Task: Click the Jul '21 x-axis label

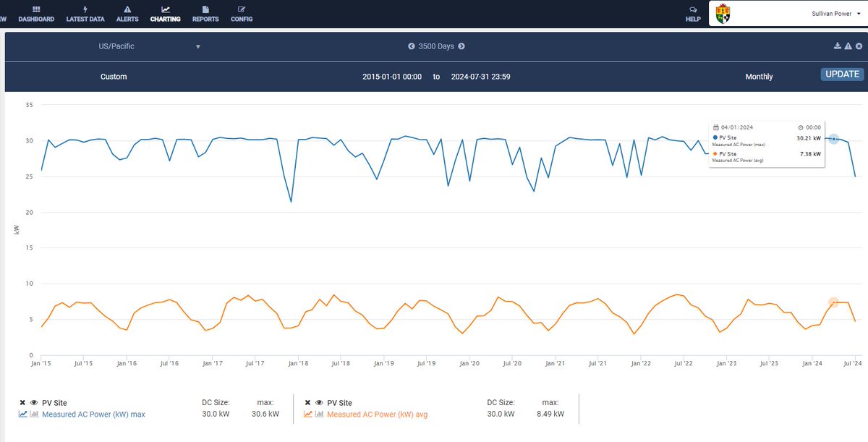Action: coord(597,362)
